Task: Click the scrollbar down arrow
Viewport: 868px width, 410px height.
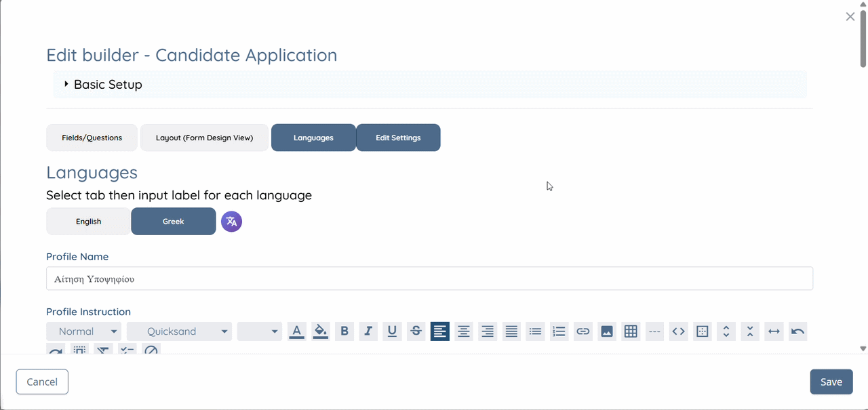Action: (x=863, y=348)
